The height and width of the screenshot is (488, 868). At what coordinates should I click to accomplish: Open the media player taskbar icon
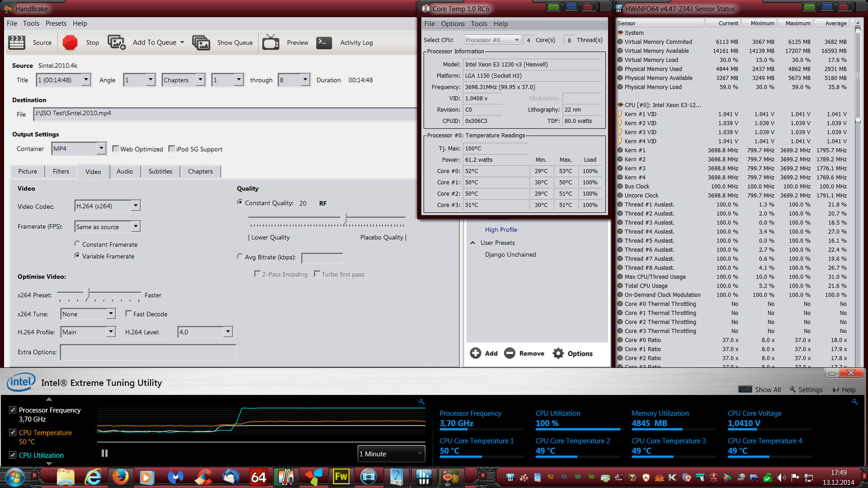147,477
